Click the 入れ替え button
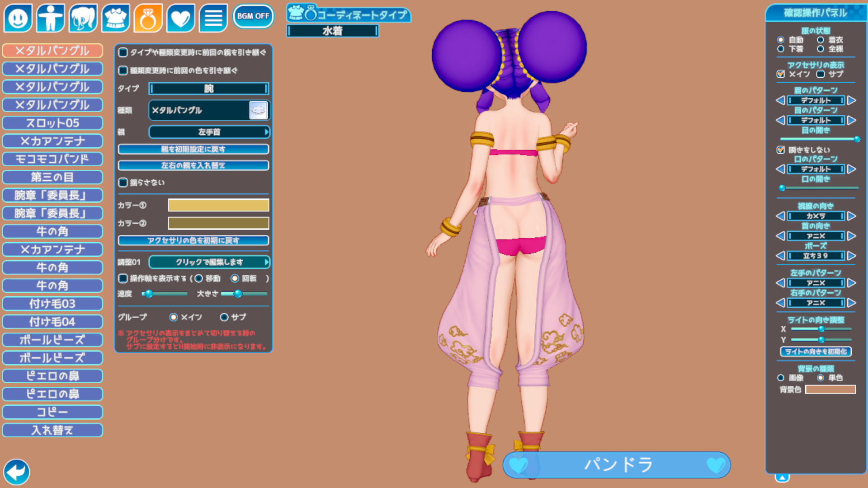 [52, 430]
